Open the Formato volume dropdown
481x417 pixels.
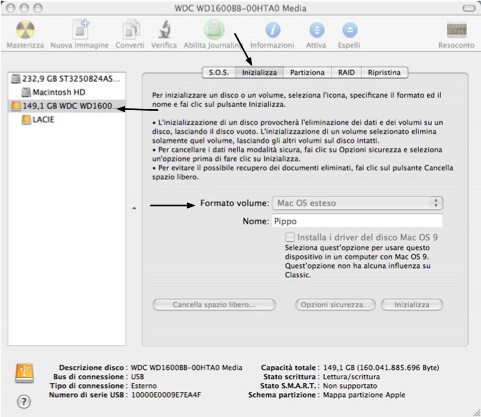357,203
